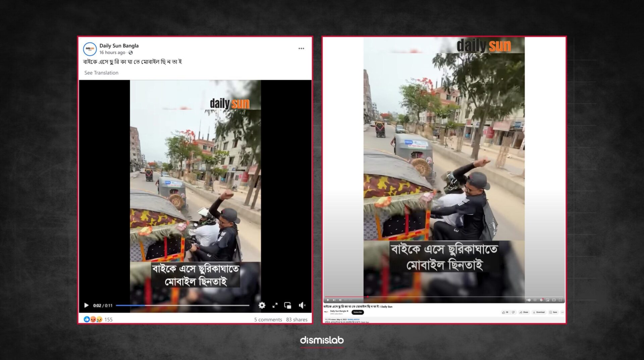Save the YouTube video to playlist
644x360 pixels.
coord(553,312)
